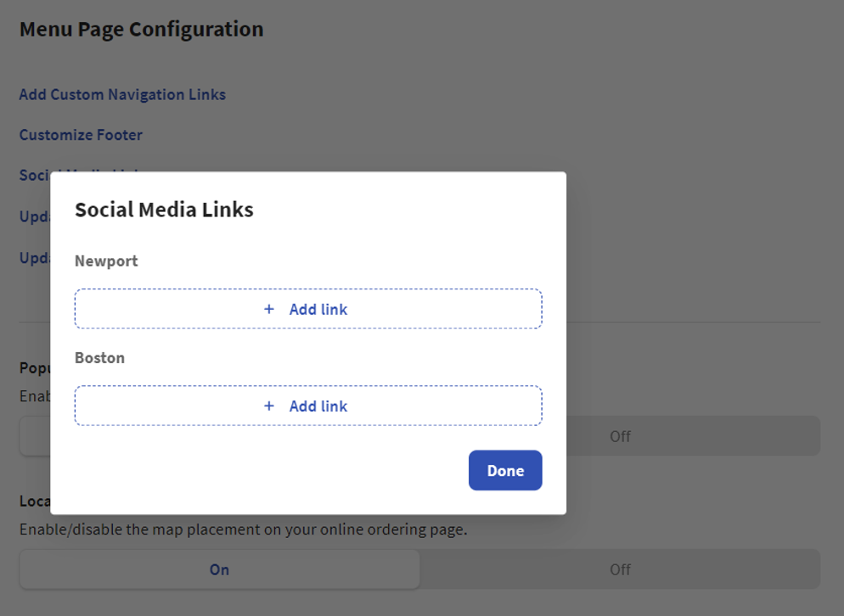Click the second Update link on the left
This screenshot has width=844, height=616.
pyautogui.click(x=34, y=258)
